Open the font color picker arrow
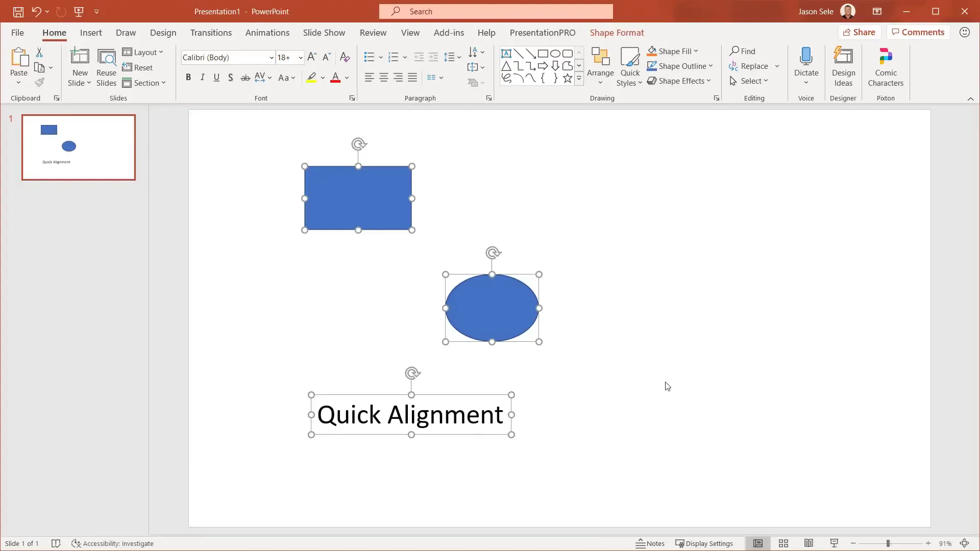 pyautogui.click(x=347, y=78)
